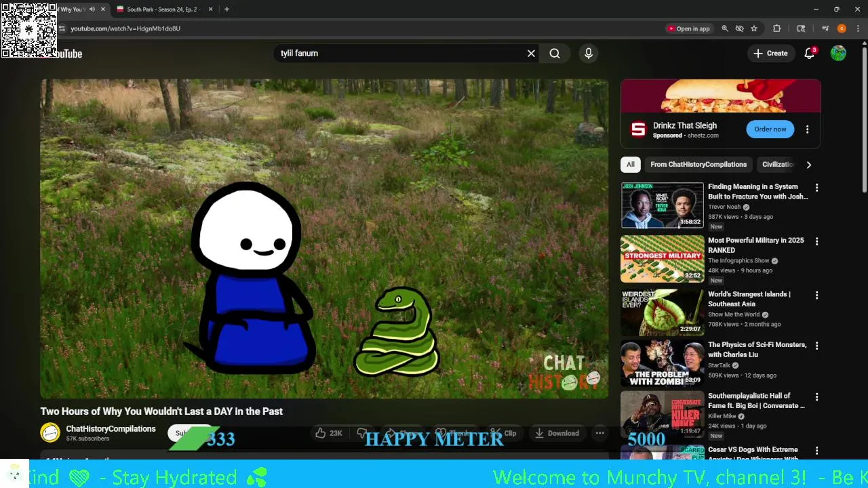Bookmark this page with the star icon
The image size is (868, 488).
(754, 28)
